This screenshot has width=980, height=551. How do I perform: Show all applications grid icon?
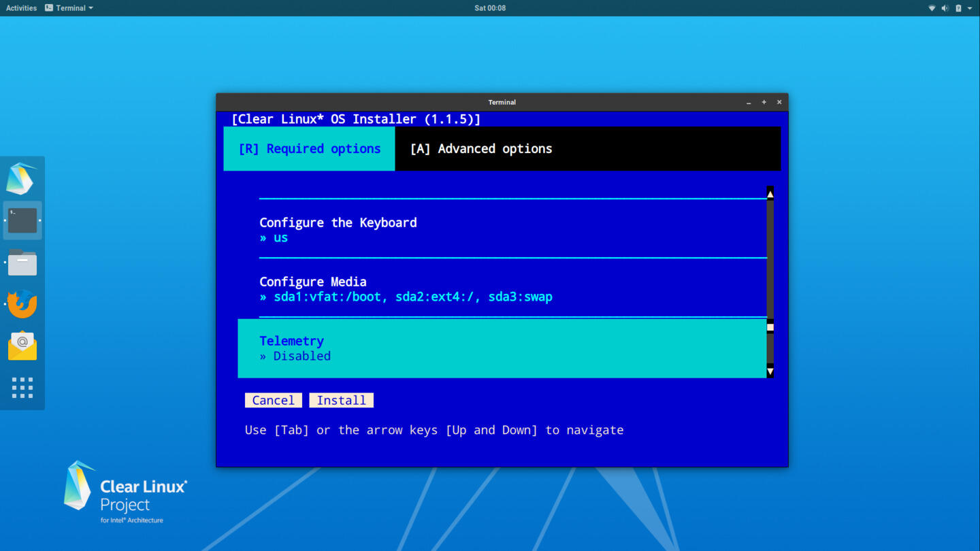coord(22,388)
